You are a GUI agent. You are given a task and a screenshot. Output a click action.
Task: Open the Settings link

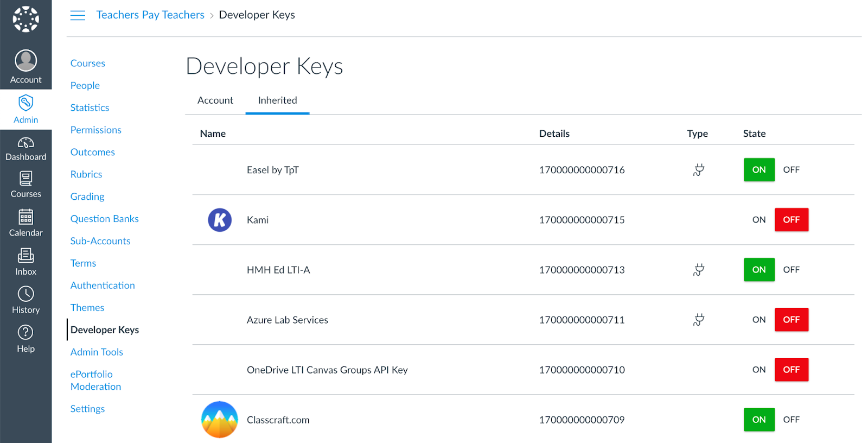coord(87,409)
